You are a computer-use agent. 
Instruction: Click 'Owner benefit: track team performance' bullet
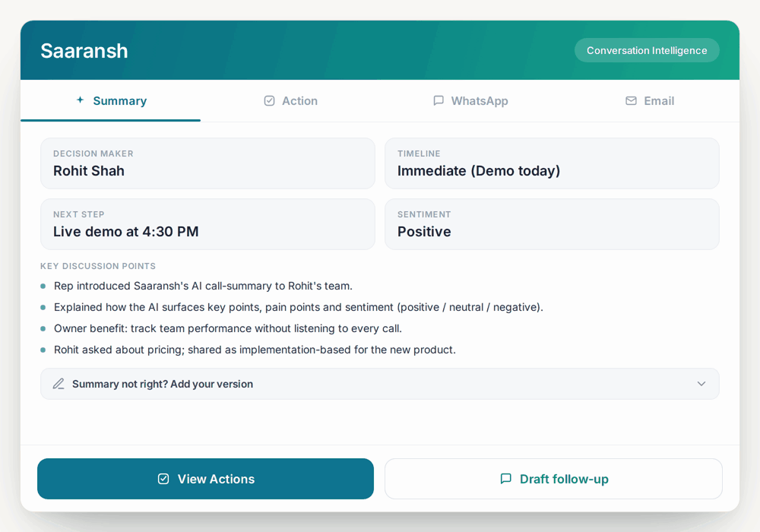[228, 328]
